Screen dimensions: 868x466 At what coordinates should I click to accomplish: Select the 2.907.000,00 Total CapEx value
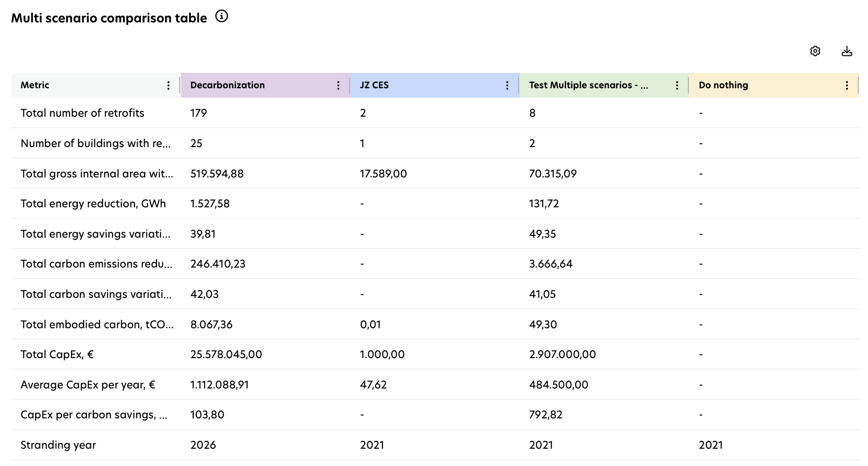click(563, 354)
